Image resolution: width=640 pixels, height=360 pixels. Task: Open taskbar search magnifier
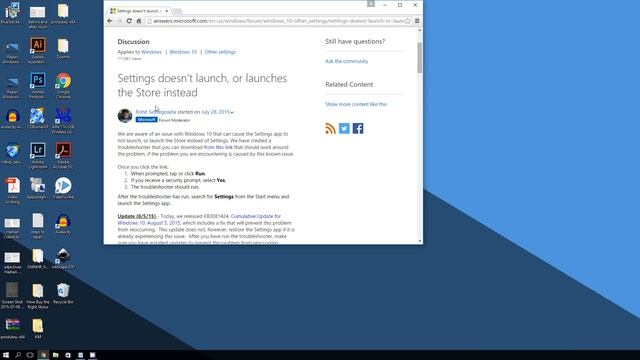click(x=18, y=355)
